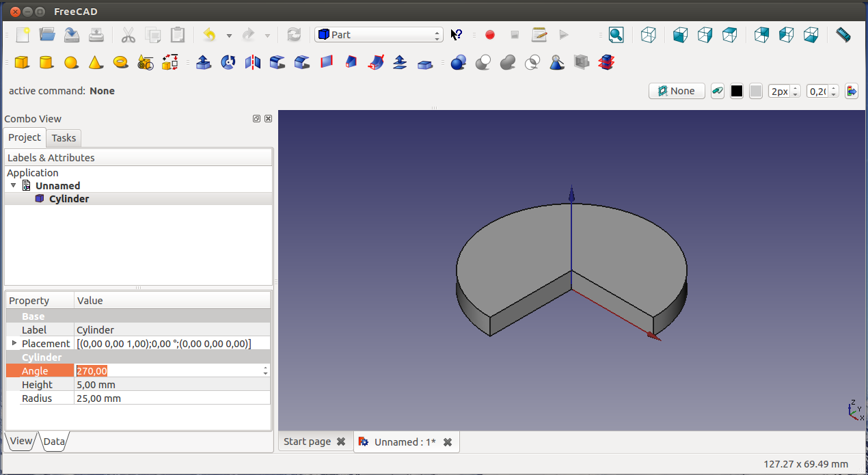The width and height of the screenshot is (868, 475).
Task: Click Fit all zoom icon
Action: tap(616, 35)
